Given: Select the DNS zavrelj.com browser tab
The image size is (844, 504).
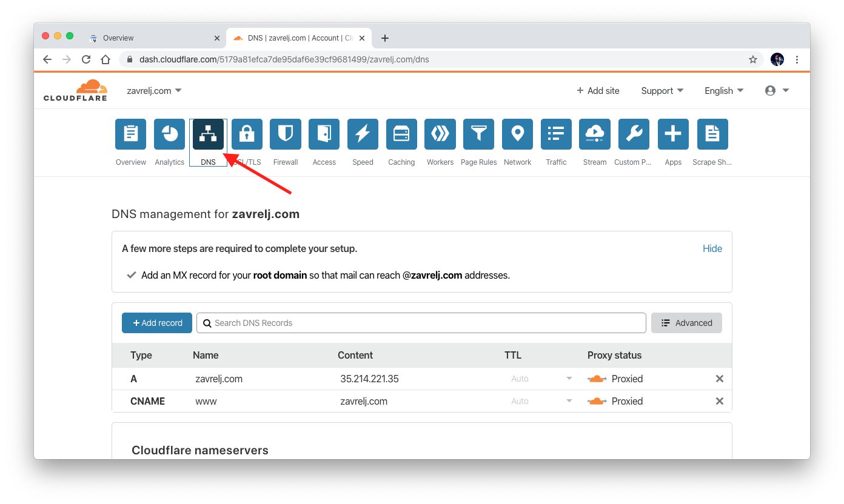Looking at the screenshot, I should click(300, 38).
